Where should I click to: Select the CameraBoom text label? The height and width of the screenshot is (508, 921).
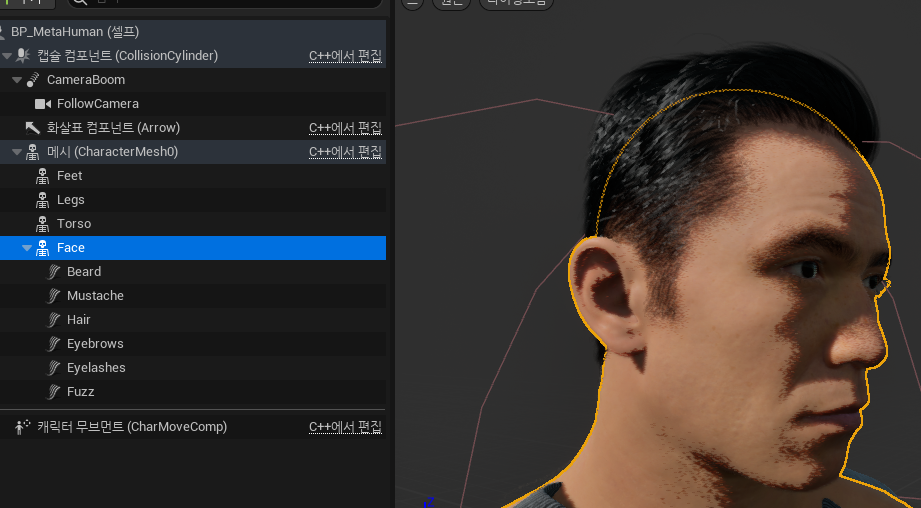pyautogui.click(x=86, y=80)
